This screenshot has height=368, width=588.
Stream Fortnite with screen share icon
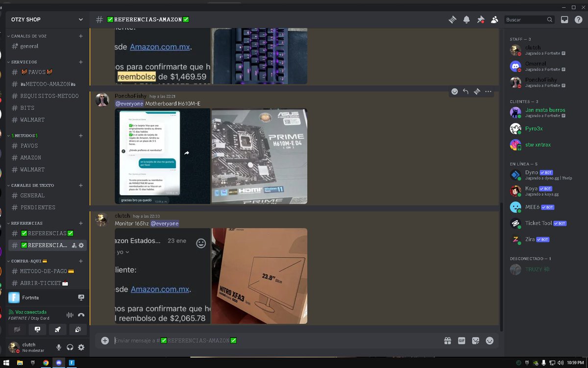pyautogui.click(x=81, y=297)
